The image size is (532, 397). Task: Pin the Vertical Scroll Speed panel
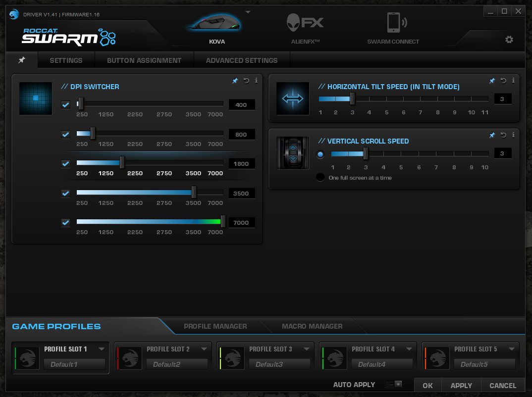tap(492, 135)
